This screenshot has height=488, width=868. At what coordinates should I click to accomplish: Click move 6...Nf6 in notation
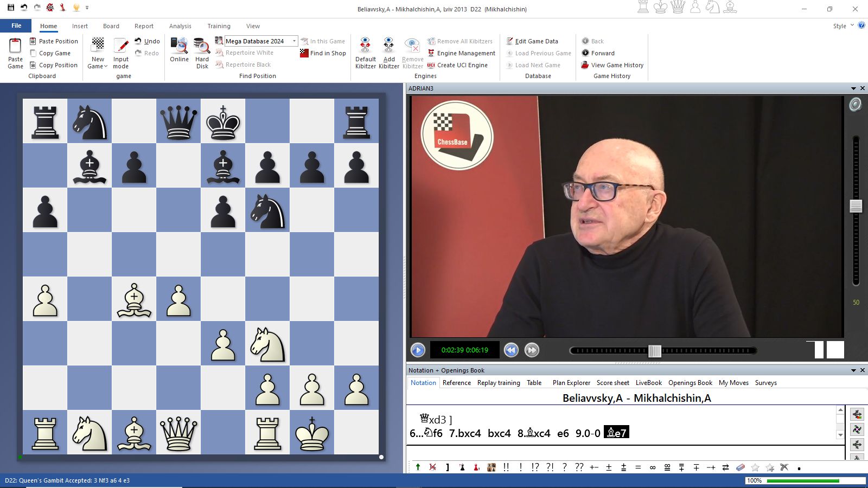[426, 433]
